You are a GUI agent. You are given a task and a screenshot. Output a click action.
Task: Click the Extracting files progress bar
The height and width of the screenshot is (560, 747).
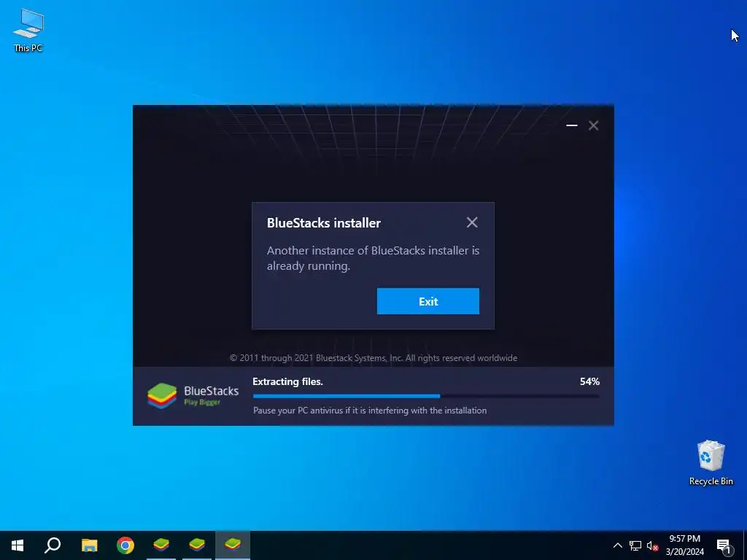[426, 396]
